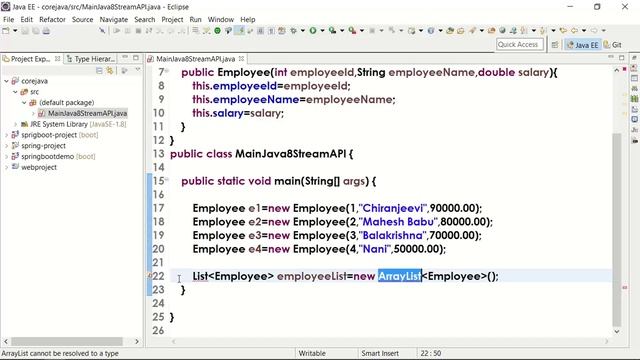The height and width of the screenshot is (360, 640).
Task: Open the Run button dropdown arrow
Action: coord(322,31)
